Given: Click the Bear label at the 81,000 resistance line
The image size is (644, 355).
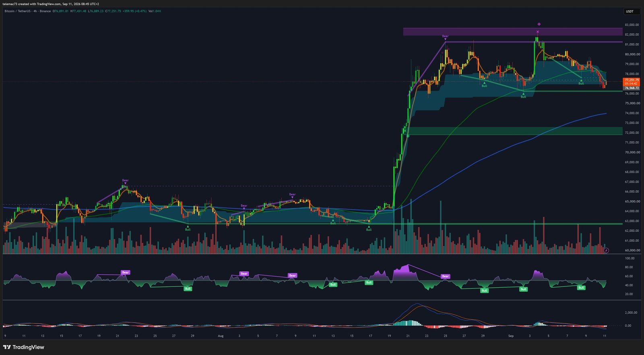Looking at the screenshot, I should (445, 36).
